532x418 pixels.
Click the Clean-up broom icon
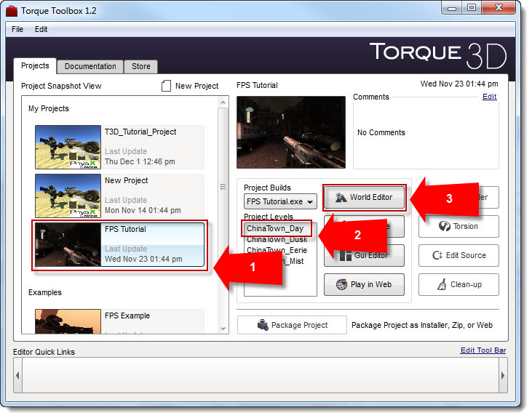[442, 284]
